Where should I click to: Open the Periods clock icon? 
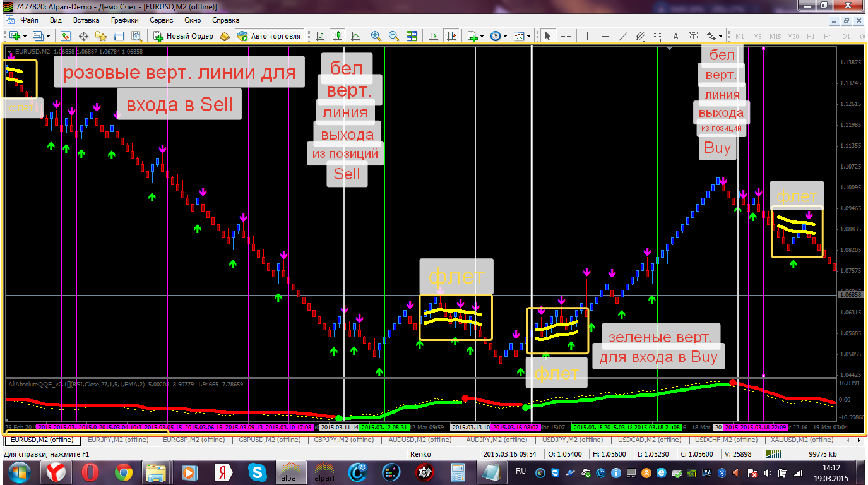[496, 36]
